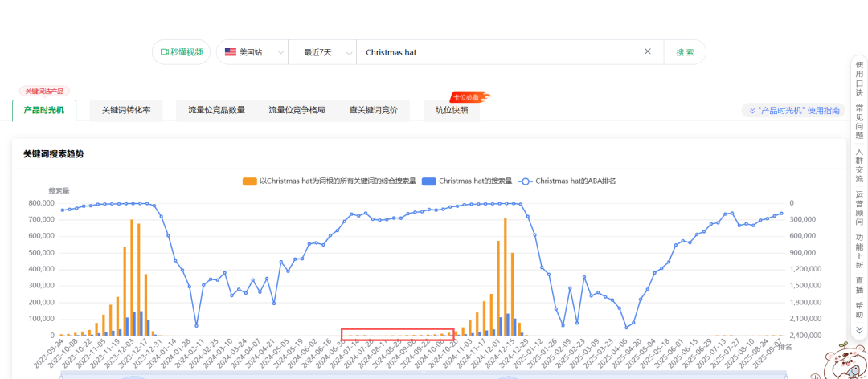Click the 2023-09-24 date label
Screen dimensions: 868x379
click(x=48, y=353)
